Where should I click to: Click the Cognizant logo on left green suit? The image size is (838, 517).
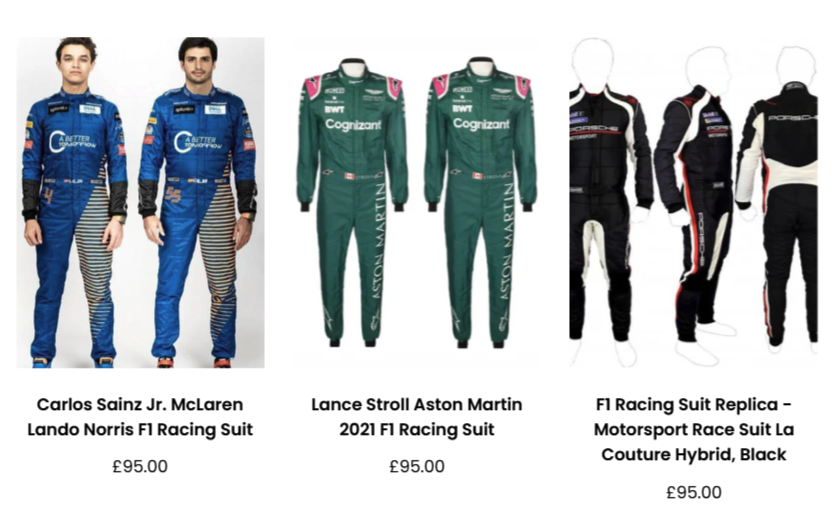tap(353, 125)
